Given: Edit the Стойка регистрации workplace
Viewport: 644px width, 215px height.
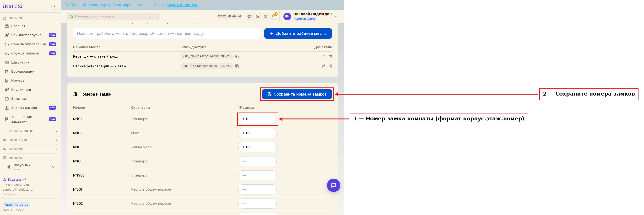Looking at the screenshot, I should tap(323, 66).
